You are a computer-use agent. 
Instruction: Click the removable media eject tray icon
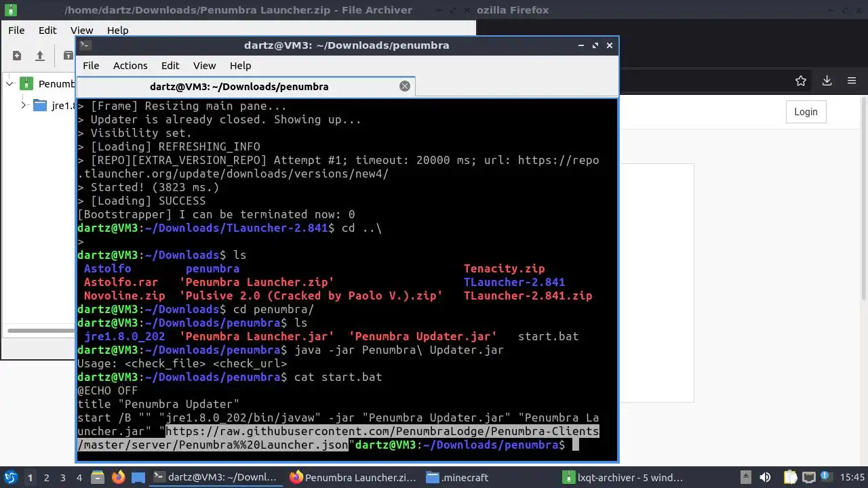pyautogui.click(x=745, y=477)
